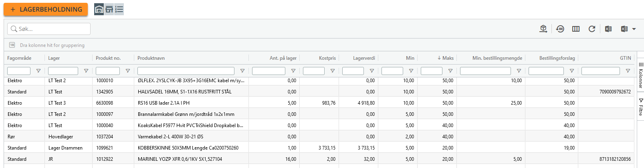Expand the Excel export options dropdown arrow
This screenshot has width=644, height=168.
click(634, 29)
